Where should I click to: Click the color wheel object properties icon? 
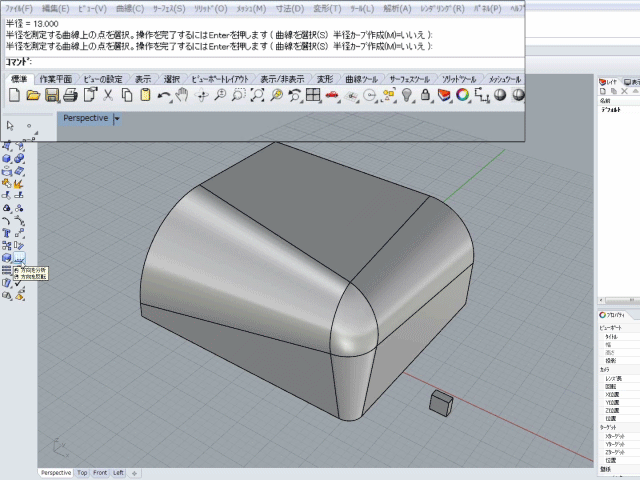pos(462,95)
